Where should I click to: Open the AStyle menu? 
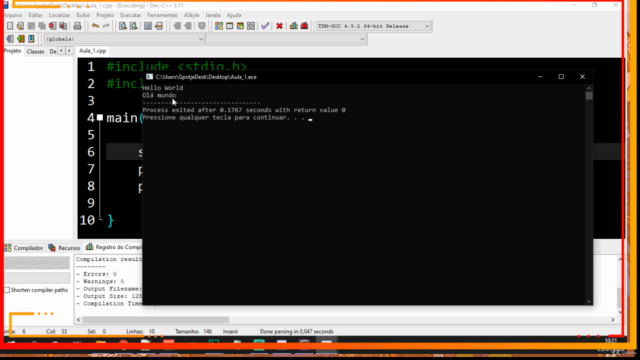coord(191,15)
